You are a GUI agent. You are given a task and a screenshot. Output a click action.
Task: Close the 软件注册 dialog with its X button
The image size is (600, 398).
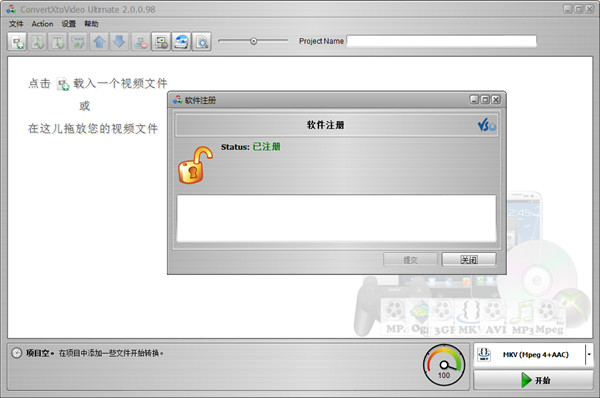(496, 100)
